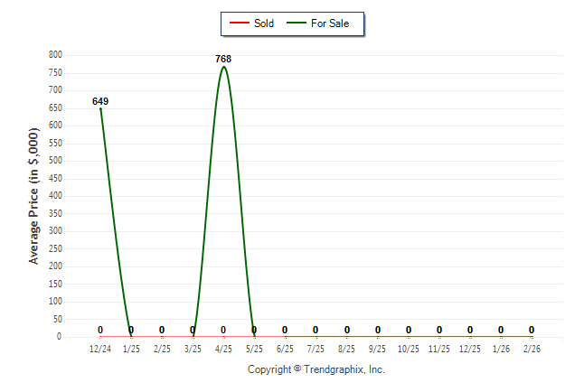Click the 0 data label above 2/25
Image resolution: width=584 pixels, height=392 pixels.
tap(162, 330)
